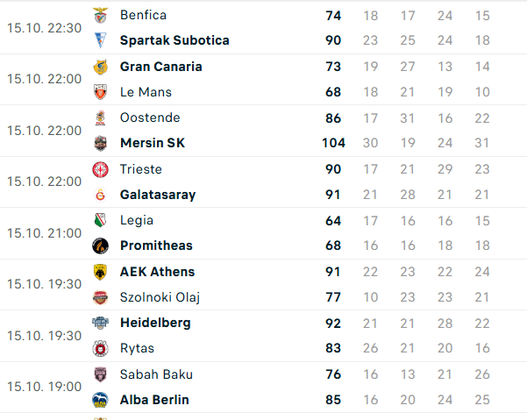Click the Heidelberg club logo
Viewport: 527px width, 420px height.
click(101, 323)
